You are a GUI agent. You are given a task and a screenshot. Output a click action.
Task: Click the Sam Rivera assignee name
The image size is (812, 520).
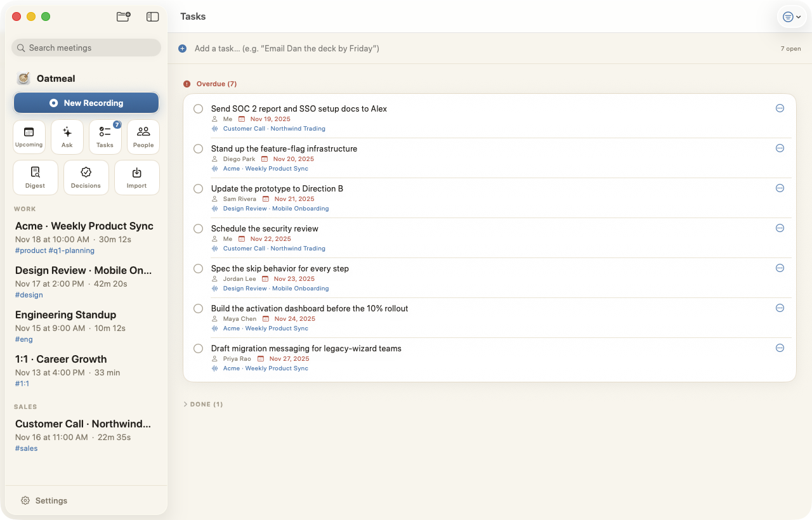pos(240,199)
